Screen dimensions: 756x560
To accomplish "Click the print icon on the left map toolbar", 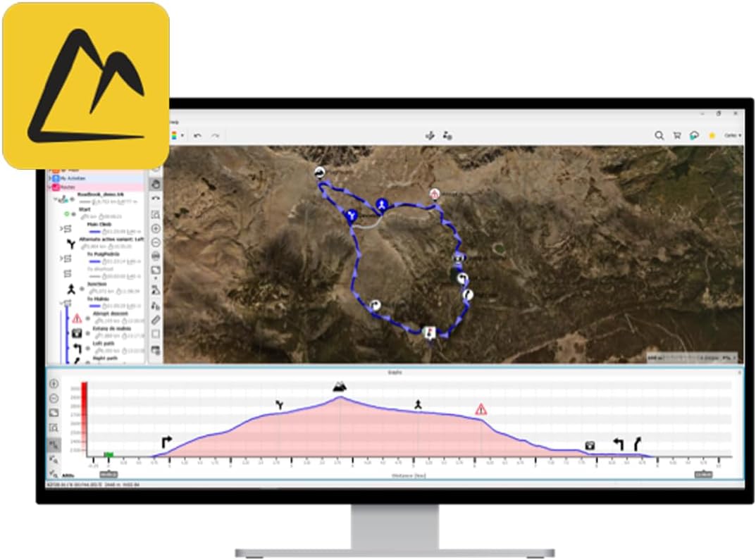I will point(156,254).
